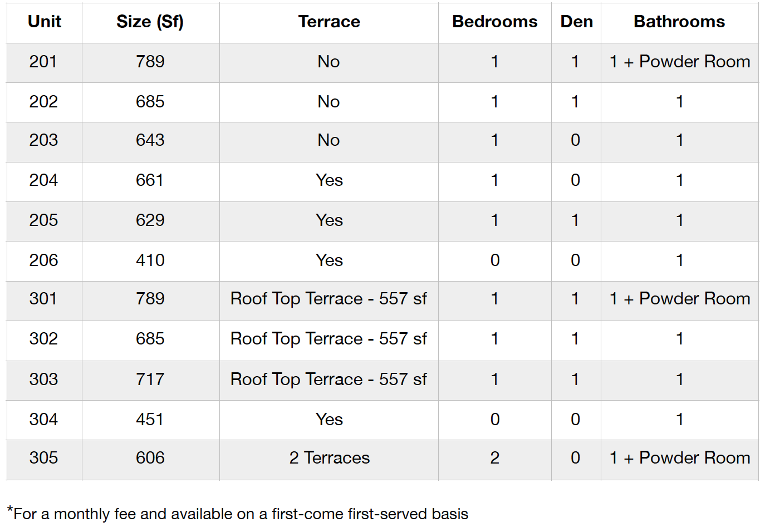765x532 pixels.
Task: Select the 2 Terraces cell
Action: point(329,460)
